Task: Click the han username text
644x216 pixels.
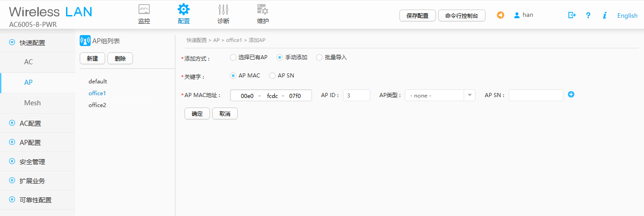Action: click(528, 15)
